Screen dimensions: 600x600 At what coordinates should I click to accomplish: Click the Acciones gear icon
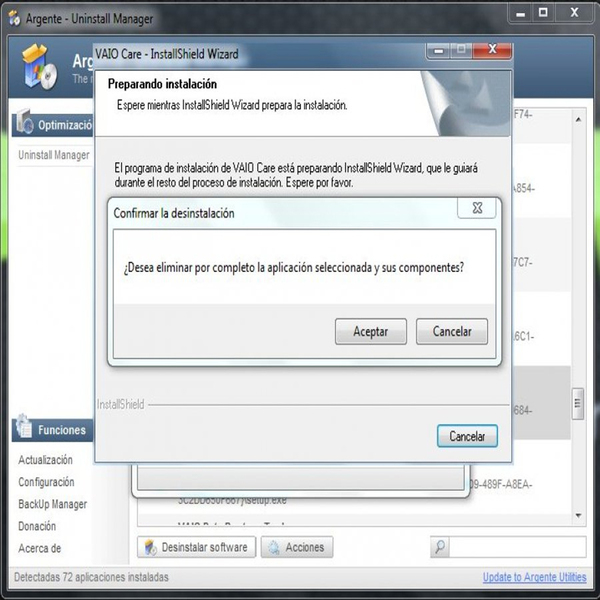(x=274, y=548)
